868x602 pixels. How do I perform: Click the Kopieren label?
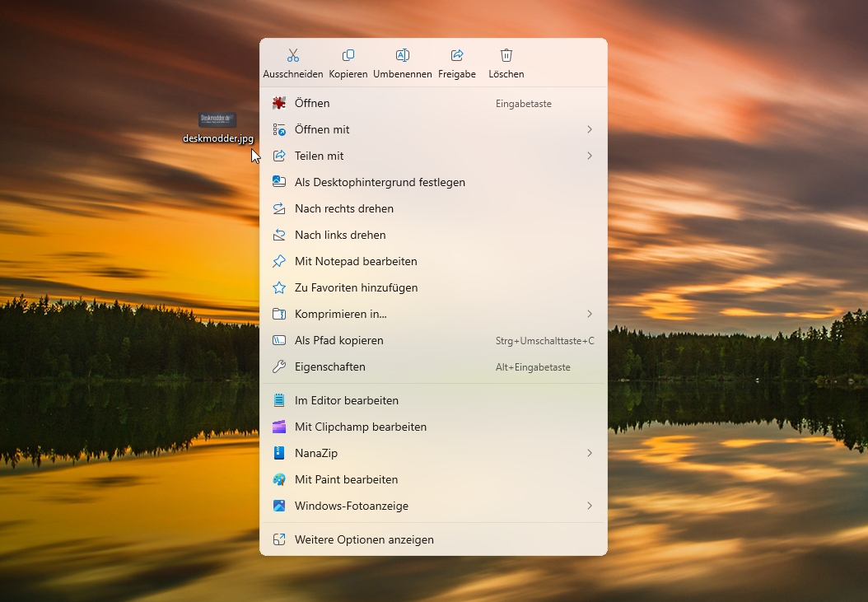(348, 74)
